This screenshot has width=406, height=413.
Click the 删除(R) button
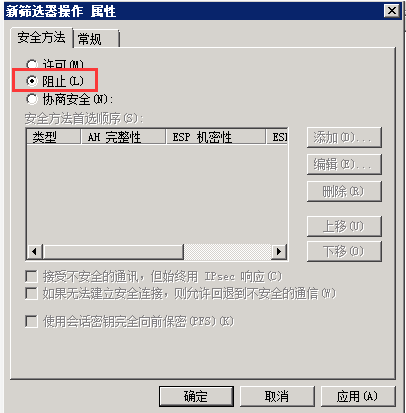coord(344,191)
